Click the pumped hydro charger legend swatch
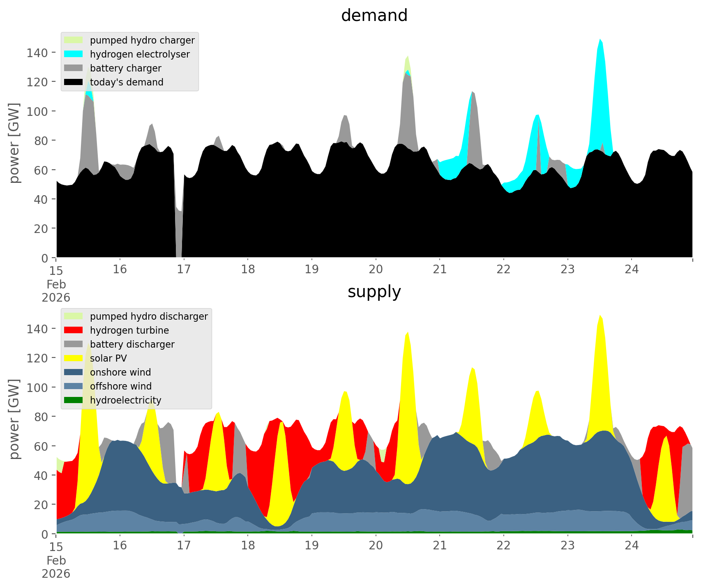Screen dimensions: 701x588 pos(74,40)
